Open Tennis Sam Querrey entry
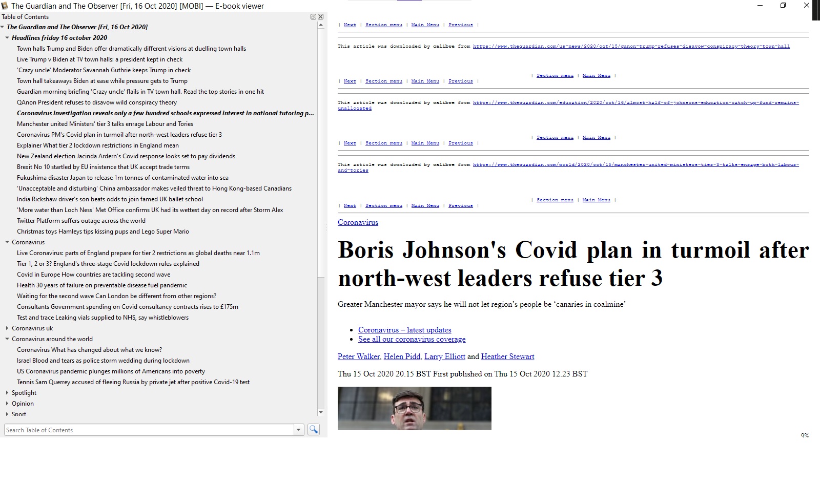Screen dimensions: 820x504 point(133,382)
